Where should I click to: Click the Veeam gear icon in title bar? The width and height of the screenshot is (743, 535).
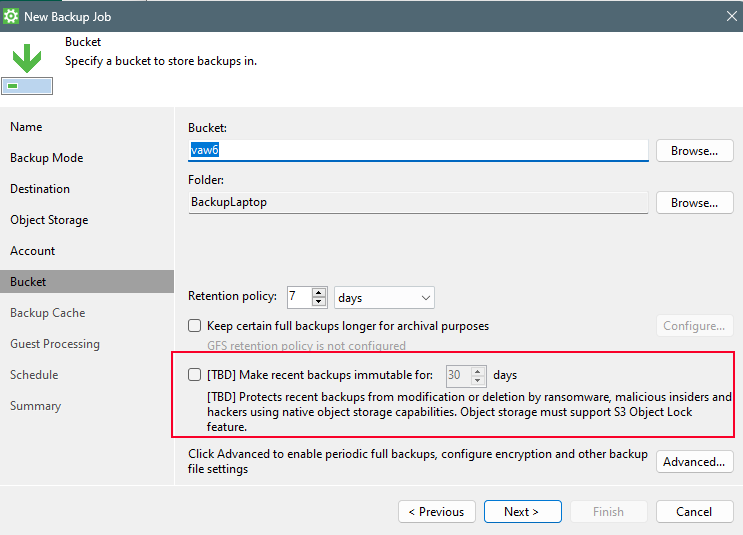(x=12, y=16)
